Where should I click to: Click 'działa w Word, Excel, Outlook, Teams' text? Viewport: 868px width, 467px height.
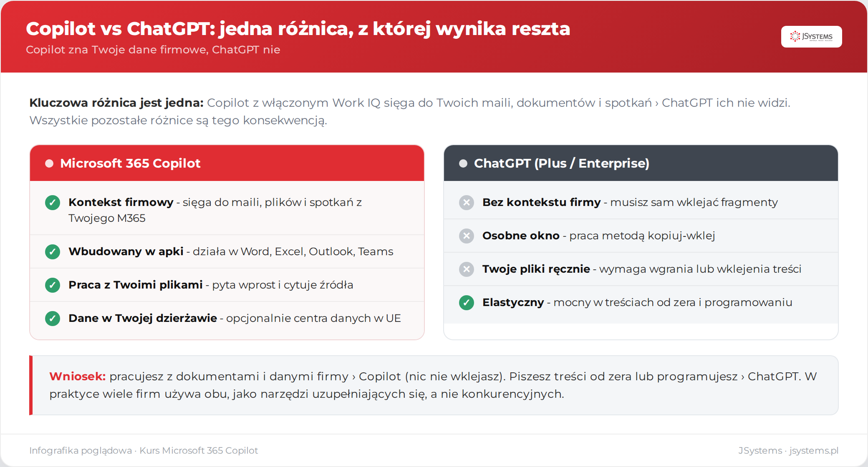click(293, 251)
